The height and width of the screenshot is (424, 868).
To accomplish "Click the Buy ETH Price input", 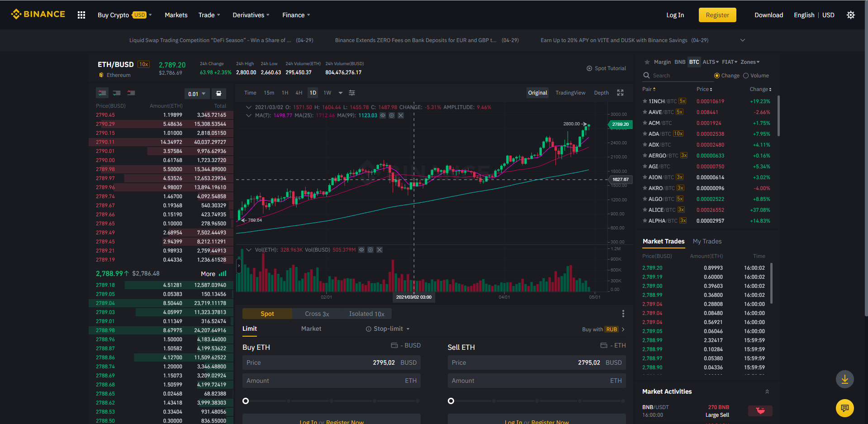I will click(332, 362).
